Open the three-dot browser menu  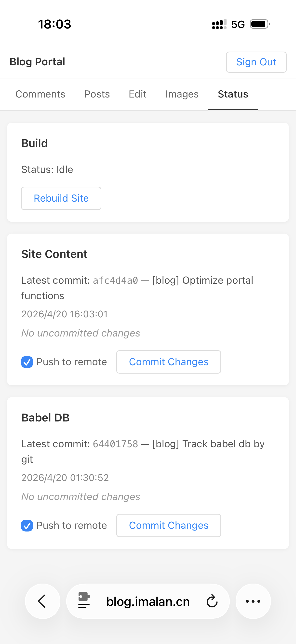(253, 601)
